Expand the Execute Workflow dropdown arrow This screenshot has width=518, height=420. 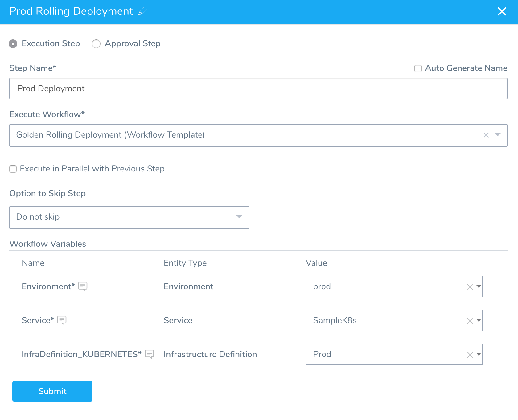[498, 135]
